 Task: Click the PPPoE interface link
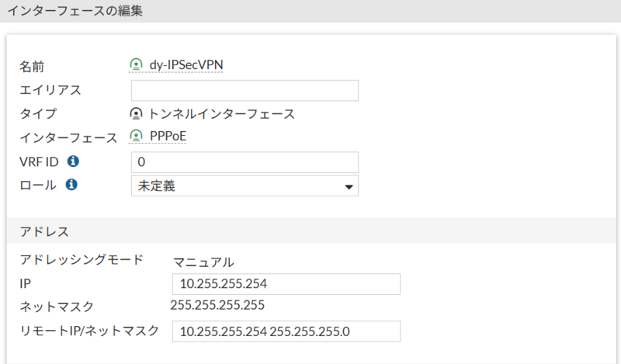168,136
